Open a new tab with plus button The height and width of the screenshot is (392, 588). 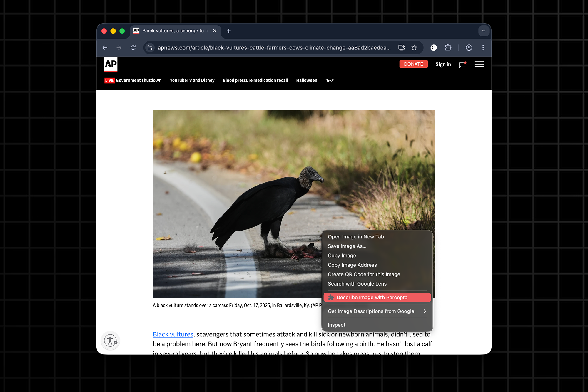coord(229,31)
